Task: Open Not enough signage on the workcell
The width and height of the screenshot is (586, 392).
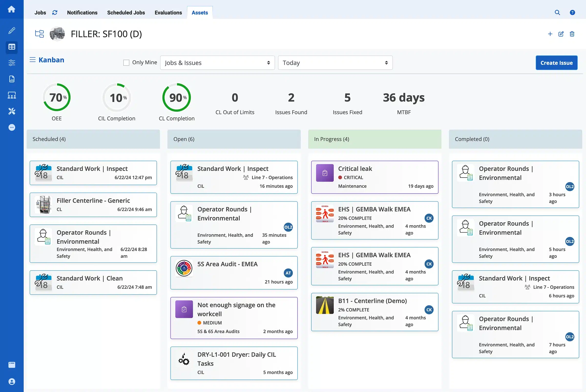Action: [234, 318]
